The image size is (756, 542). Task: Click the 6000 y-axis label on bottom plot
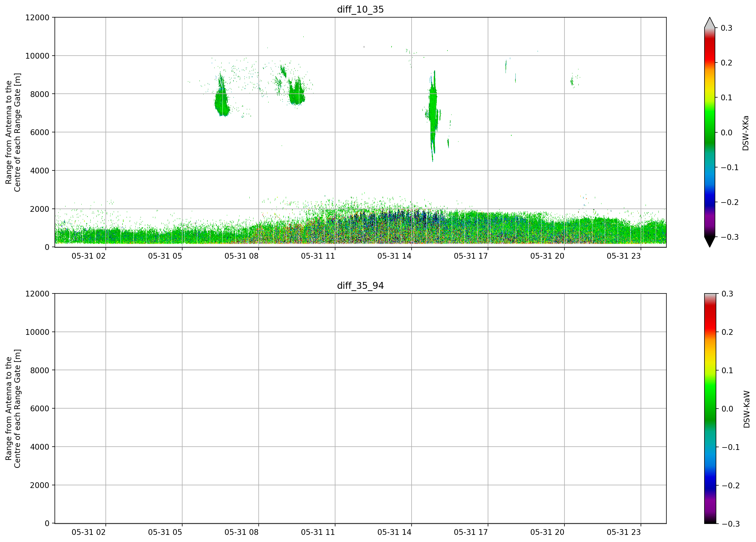tap(39, 408)
